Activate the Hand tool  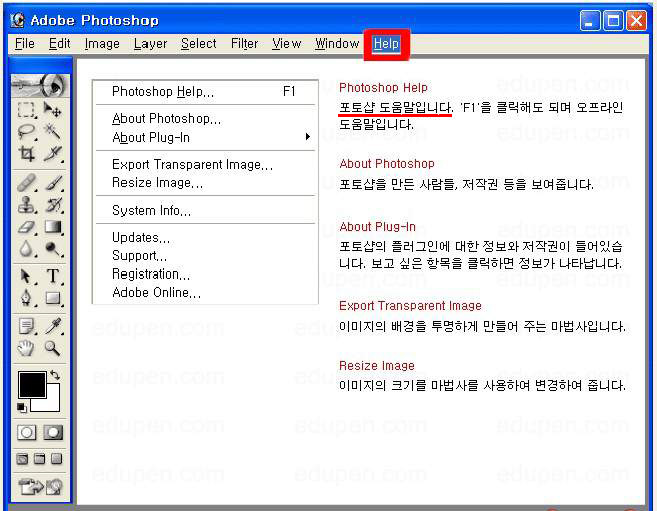pyautogui.click(x=27, y=348)
